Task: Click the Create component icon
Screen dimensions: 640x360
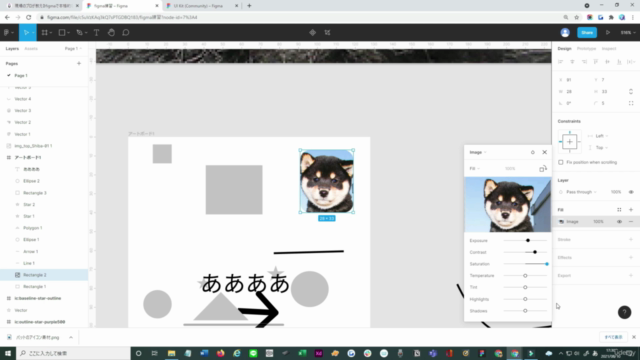Action: (x=312, y=33)
